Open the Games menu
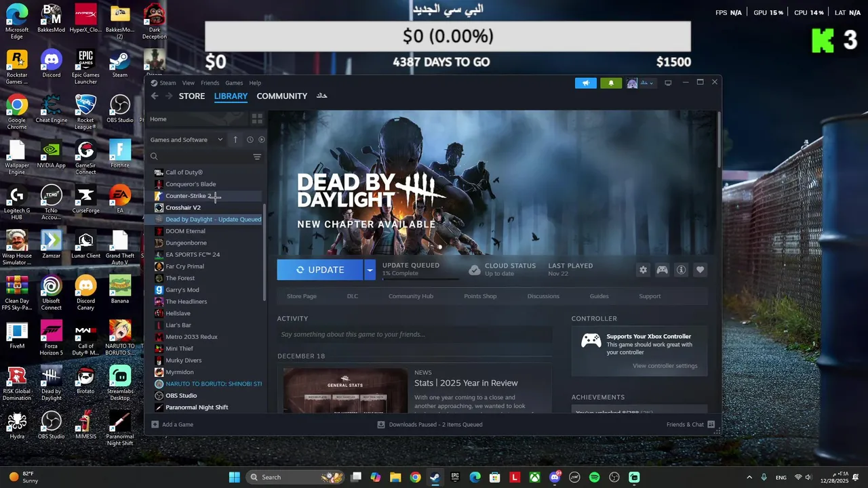This screenshot has width=868, height=488. (234, 83)
